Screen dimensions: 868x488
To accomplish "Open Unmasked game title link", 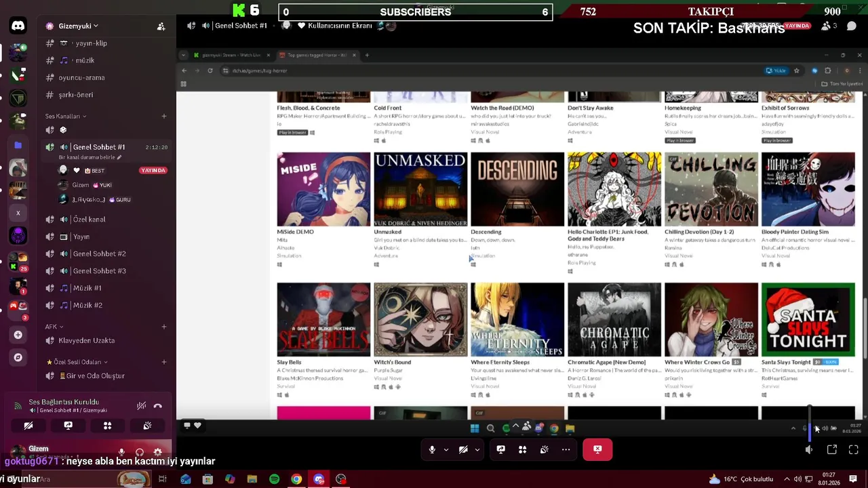I will click(388, 232).
